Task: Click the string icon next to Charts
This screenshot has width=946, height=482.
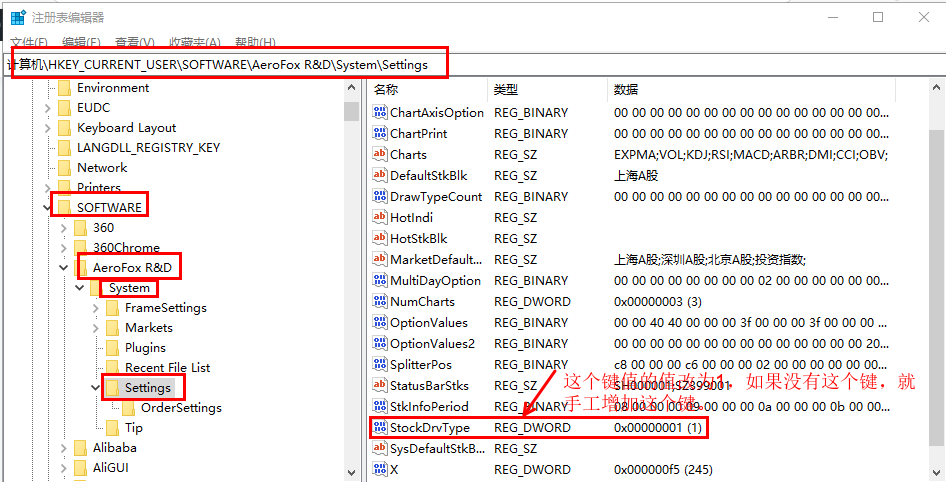Action: [x=379, y=155]
